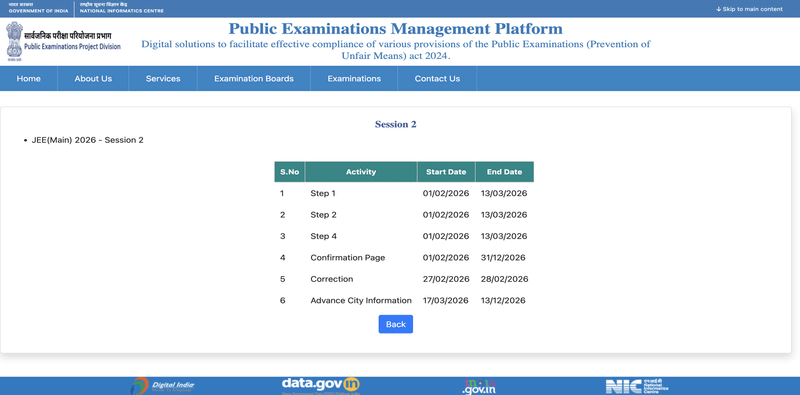Click Step 2's 01/02/2026 start date

pos(446,215)
